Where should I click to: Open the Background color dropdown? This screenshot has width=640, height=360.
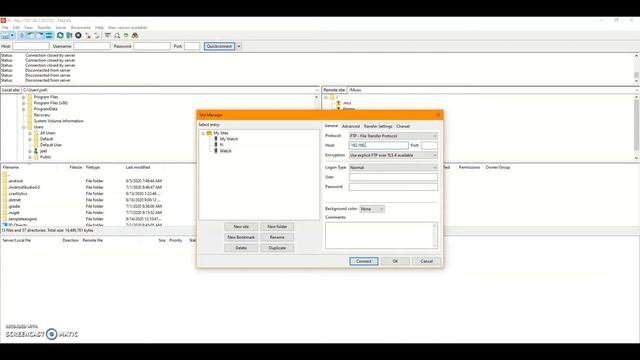[x=372, y=209]
